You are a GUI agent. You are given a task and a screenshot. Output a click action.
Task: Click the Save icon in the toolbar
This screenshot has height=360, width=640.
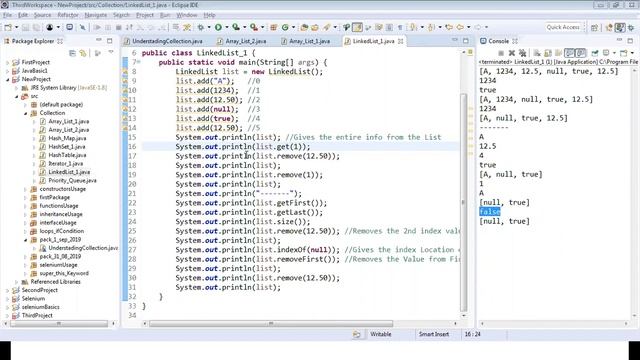point(25,27)
